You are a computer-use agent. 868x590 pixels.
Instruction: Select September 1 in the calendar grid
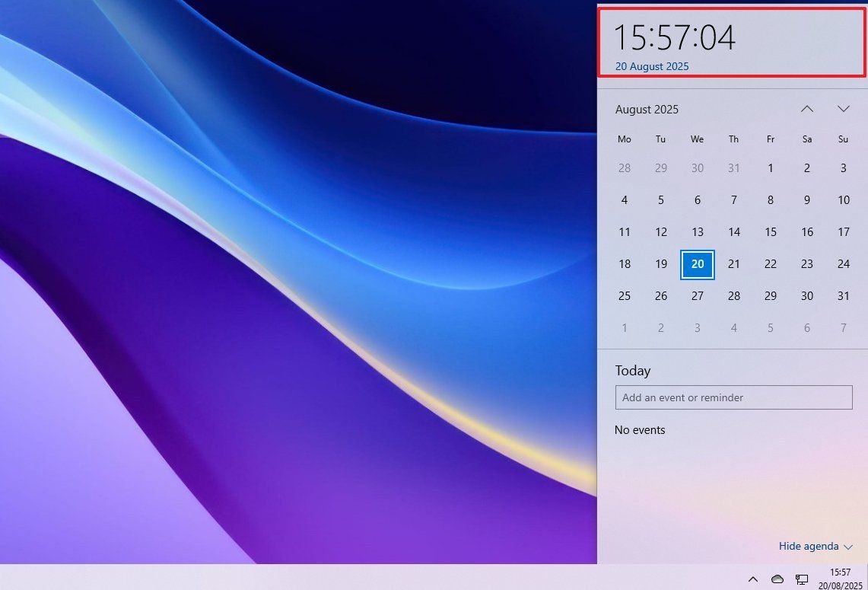point(625,327)
